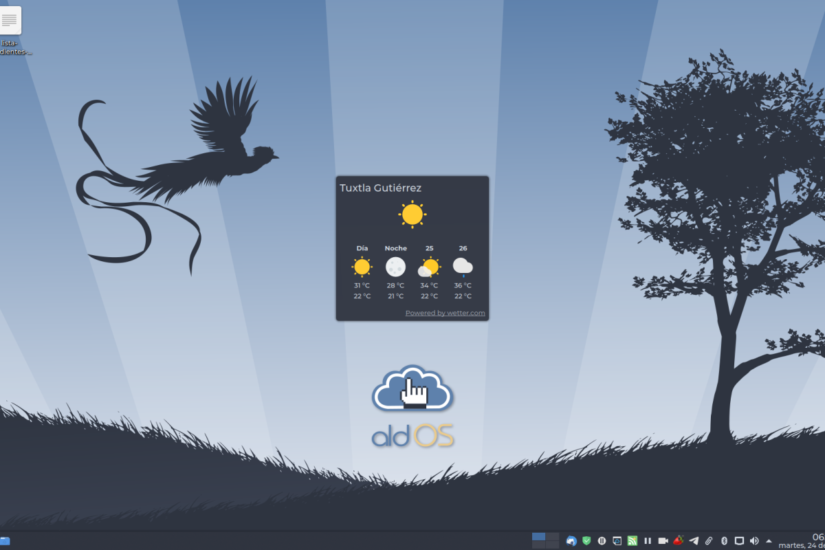Click the Tuxtla Gutiérrez city title
This screenshot has width=825, height=550.
380,188
